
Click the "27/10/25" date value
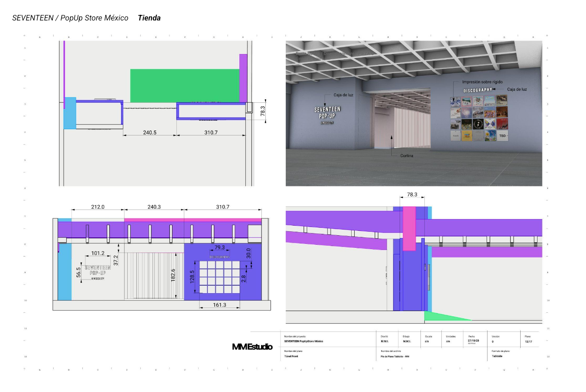pos(473,341)
